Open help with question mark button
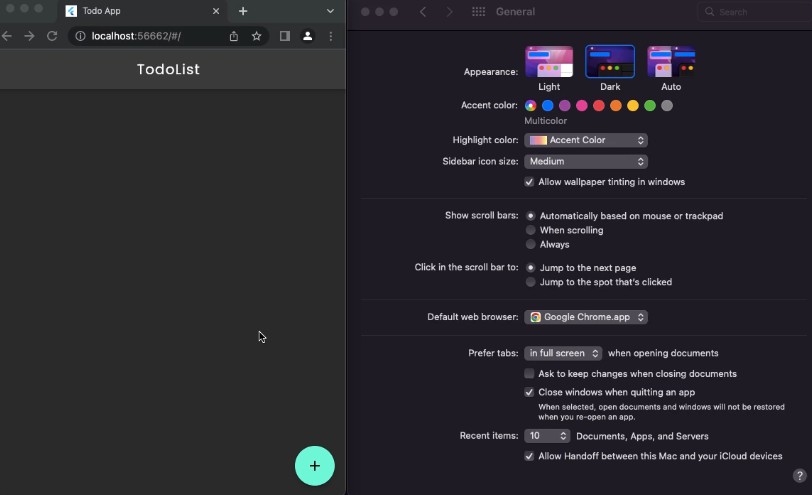 (800, 475)
